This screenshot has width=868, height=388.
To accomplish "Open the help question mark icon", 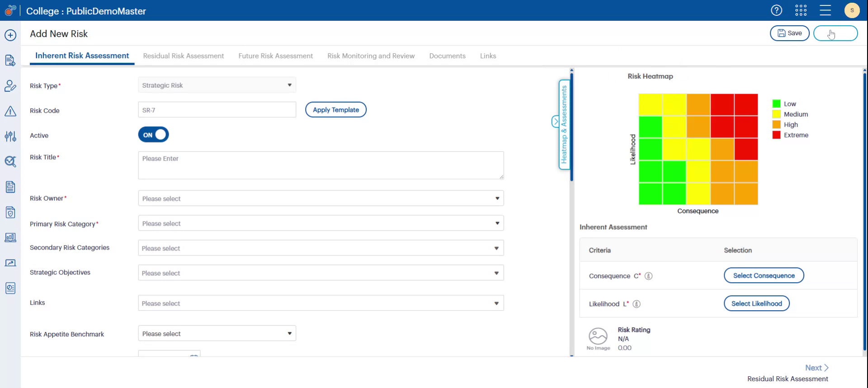I will point(776,10).
